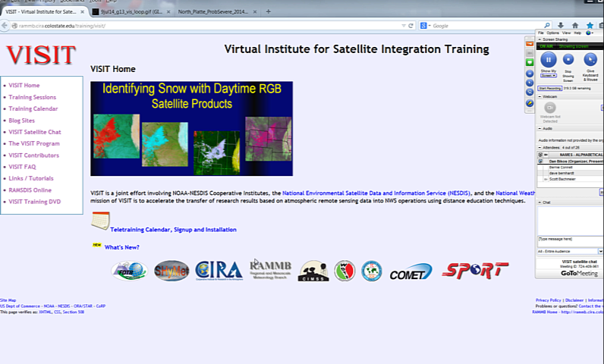This screenshot has width=604, height=364.
Task: Collapse the Attendees panel section
Action: (540, 146)
